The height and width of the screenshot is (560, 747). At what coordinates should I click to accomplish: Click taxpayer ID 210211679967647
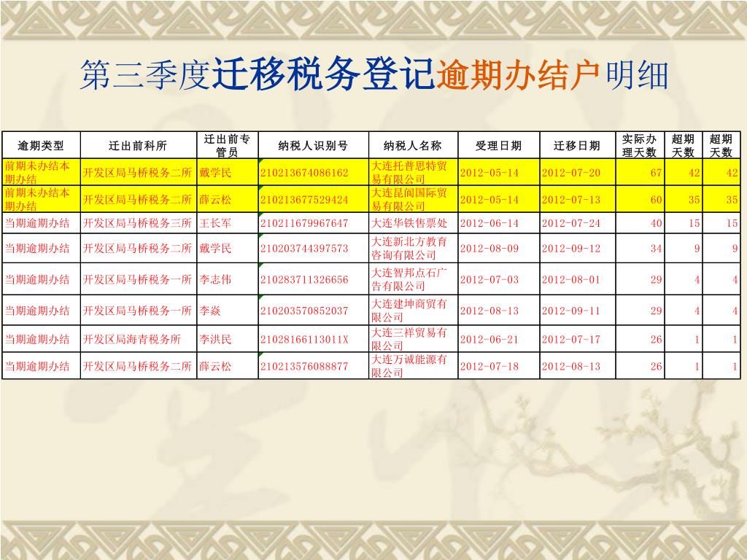pos(304,223)
